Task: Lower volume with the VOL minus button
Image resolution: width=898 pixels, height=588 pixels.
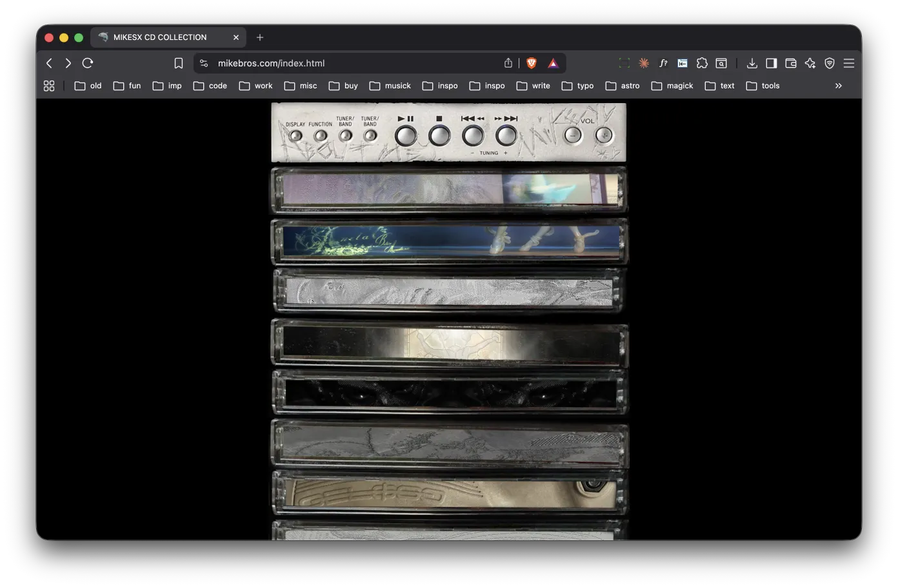Action: click(573, 135)
